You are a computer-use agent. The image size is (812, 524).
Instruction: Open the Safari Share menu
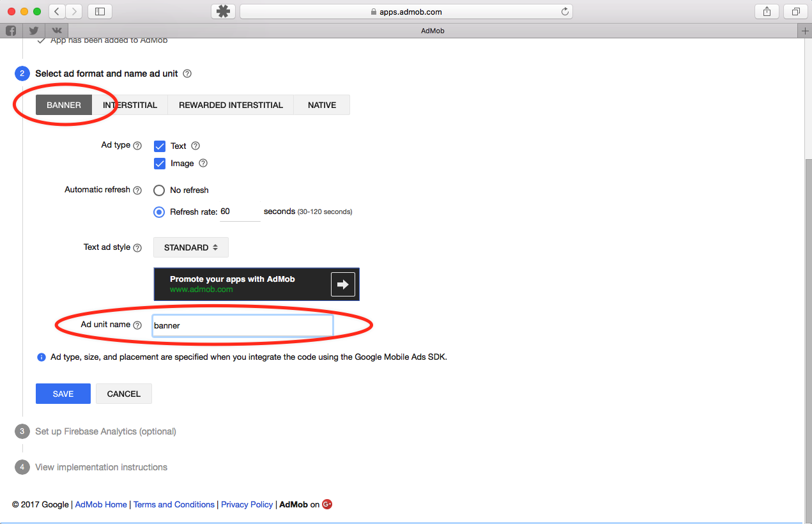pos(767,12)
